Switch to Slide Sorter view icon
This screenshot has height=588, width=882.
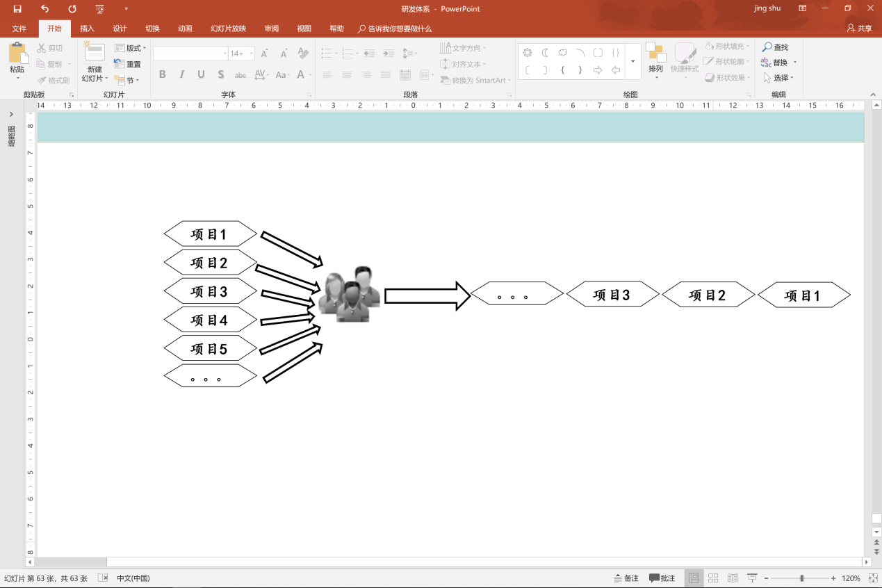pos(713,578)
